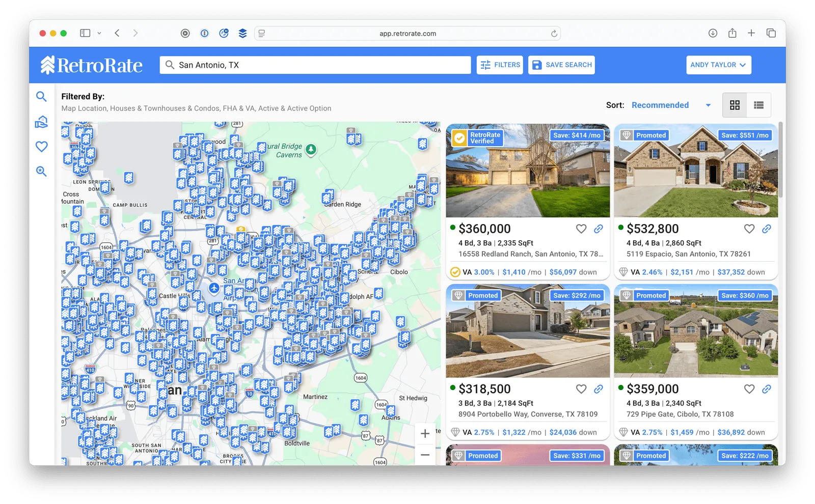This screenshot has height=504, width=815.
Task: Copy link for the $532,800 listing
Action: (x=767, y=229)
